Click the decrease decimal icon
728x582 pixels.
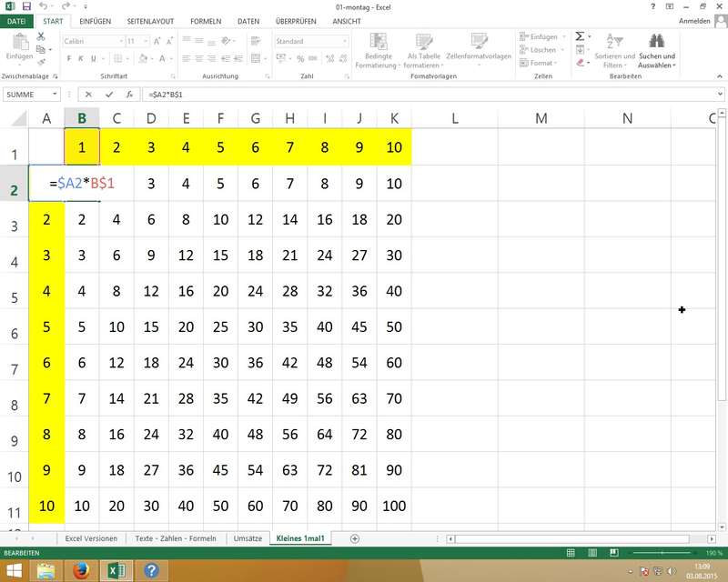(343, 58)
